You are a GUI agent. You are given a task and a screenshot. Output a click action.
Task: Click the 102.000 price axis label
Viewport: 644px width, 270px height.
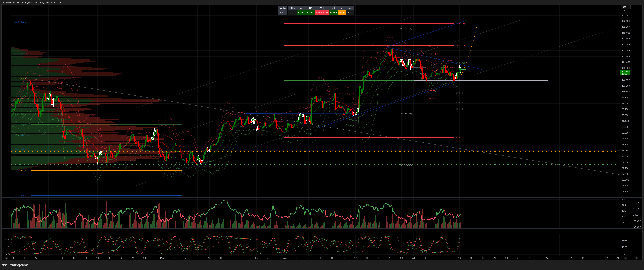pos(626,33)
